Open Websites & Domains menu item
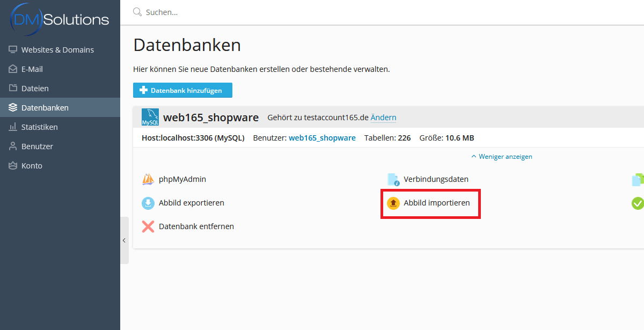The image size is (644, 330). click(60, 50)
